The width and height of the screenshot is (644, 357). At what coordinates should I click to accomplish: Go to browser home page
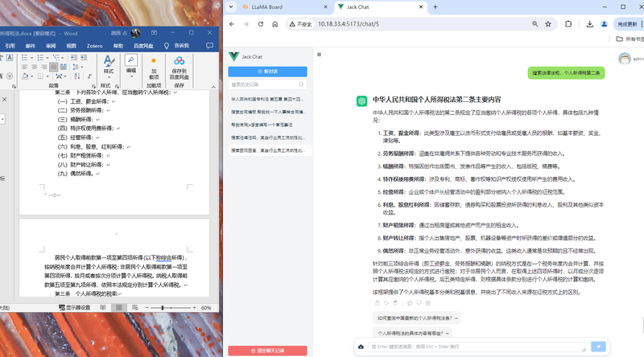pyautogui.click(x=275, y=24)
